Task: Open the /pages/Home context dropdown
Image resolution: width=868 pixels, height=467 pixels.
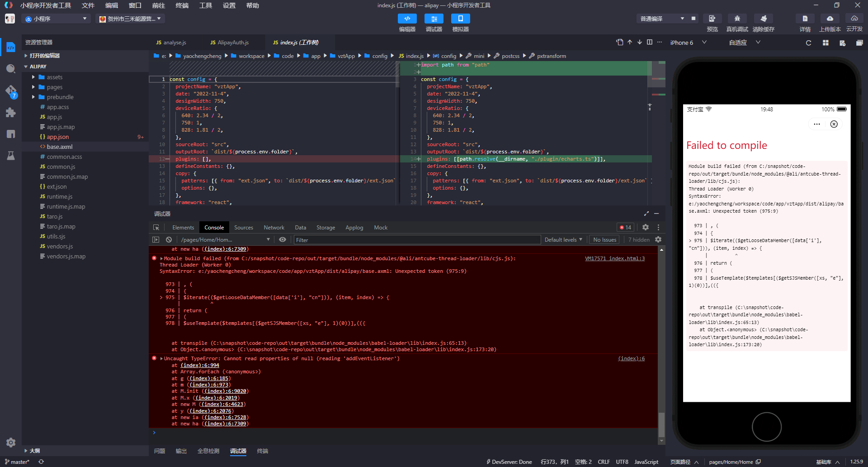Action: tap(225, 239)
